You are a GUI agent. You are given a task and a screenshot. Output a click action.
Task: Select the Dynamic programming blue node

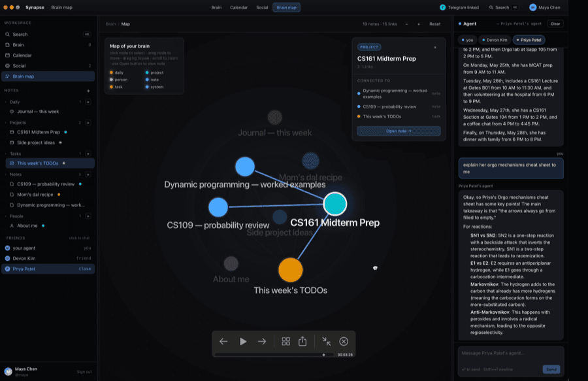pos(245,167)
